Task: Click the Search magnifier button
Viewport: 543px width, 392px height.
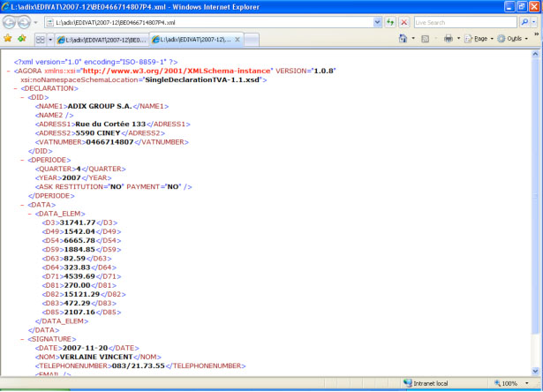Action: pos(524,22)
